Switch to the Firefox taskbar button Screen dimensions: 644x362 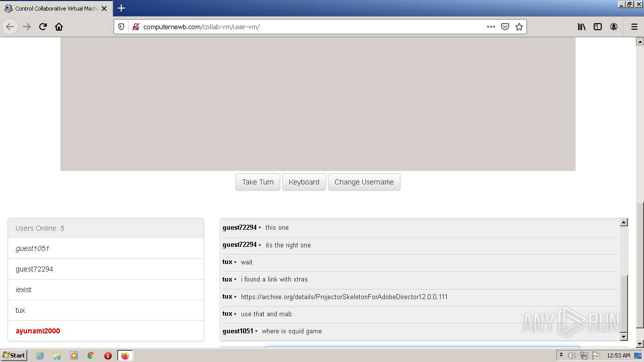coord(125,355)
